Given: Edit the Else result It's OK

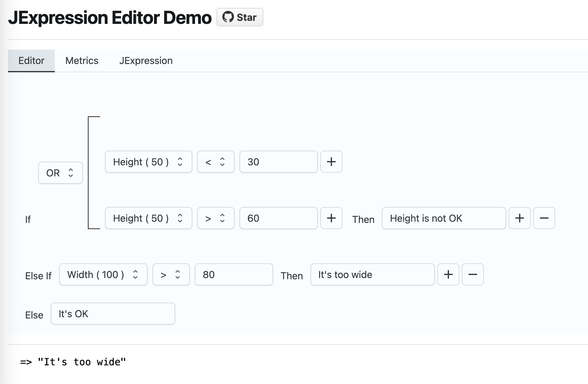Looking at the screenshot, I should point(113,314).
